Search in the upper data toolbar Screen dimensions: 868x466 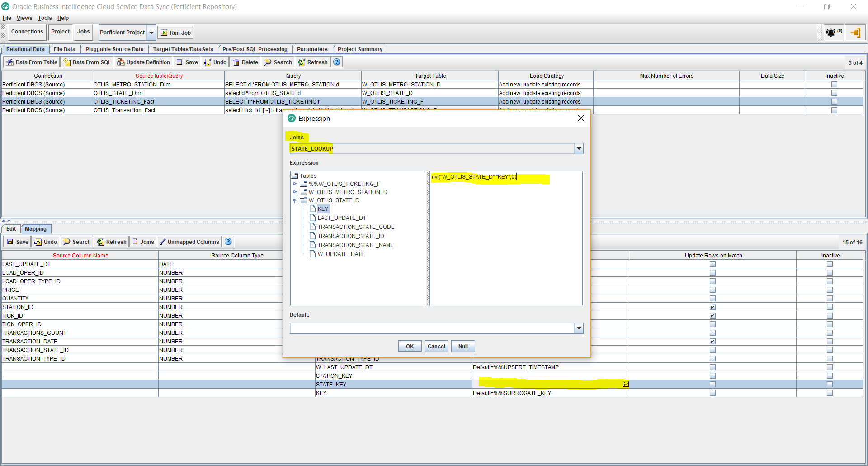pyautogui.click(x=278, y=62)
